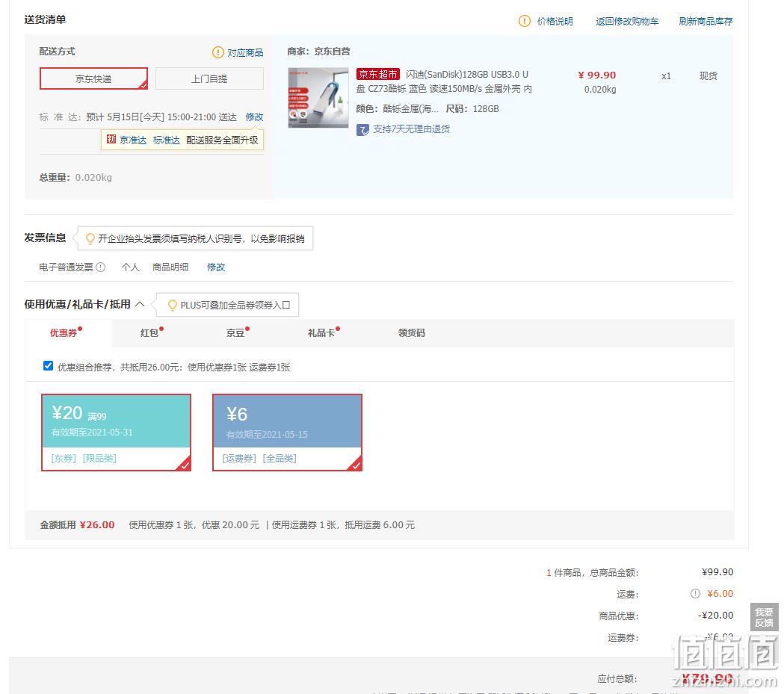Toggle the 优惠组合推荐 checkbox
The image size is (784, 694).
(48, 366)
